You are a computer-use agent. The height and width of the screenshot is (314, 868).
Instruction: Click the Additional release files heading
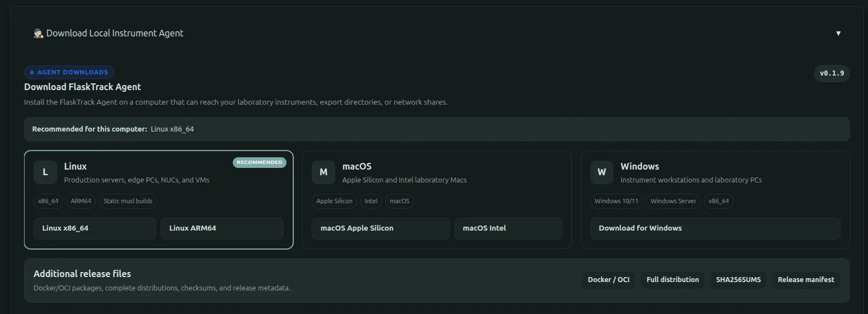coord(82,274)
